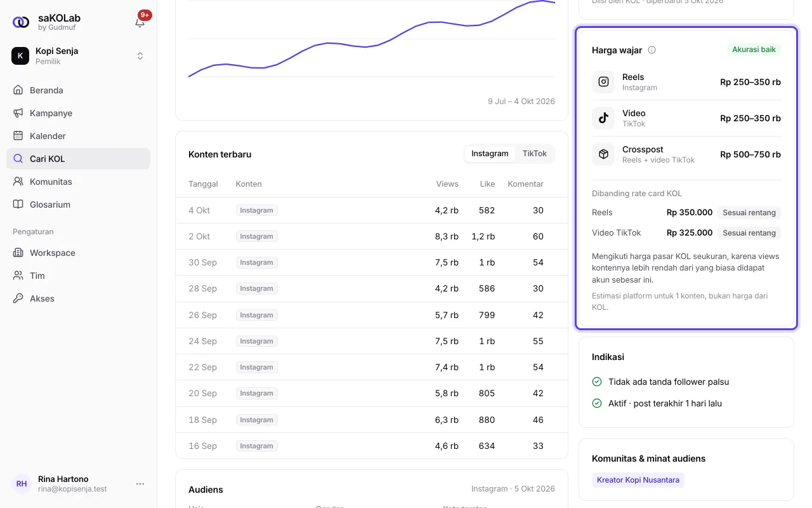Select Instagram in Konten terbaru toggle
Screen dimensions: 812x508
coord(490,154)
